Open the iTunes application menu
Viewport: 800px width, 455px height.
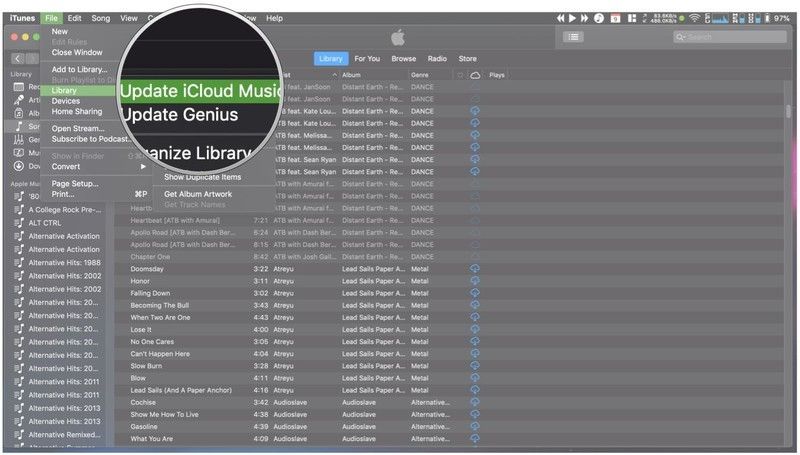[22, 18]
